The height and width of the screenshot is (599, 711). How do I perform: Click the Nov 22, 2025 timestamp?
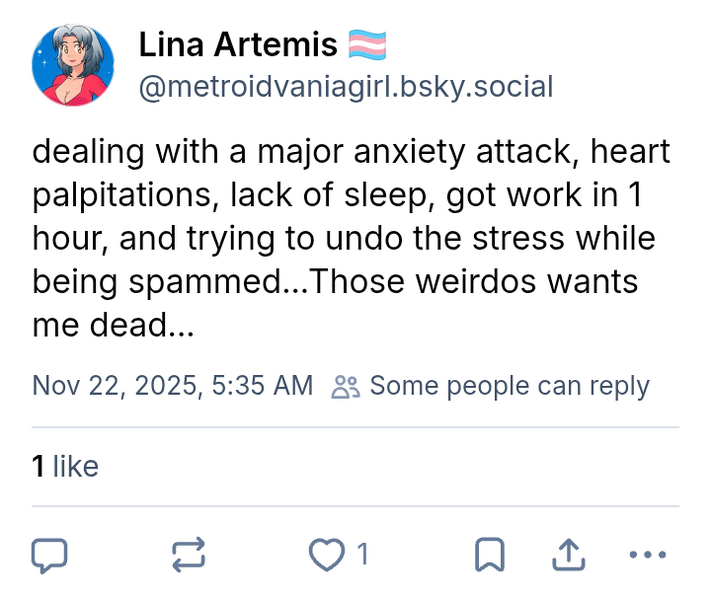click(x=172, y=386)
